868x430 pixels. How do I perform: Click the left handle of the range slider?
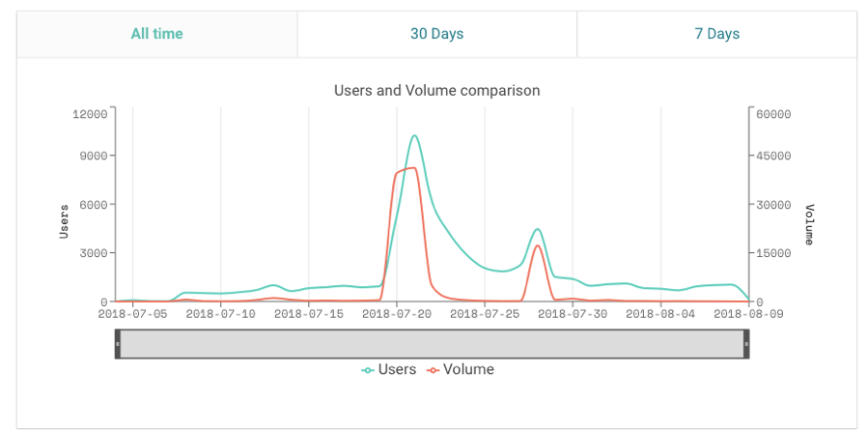(x=117, y=344)
